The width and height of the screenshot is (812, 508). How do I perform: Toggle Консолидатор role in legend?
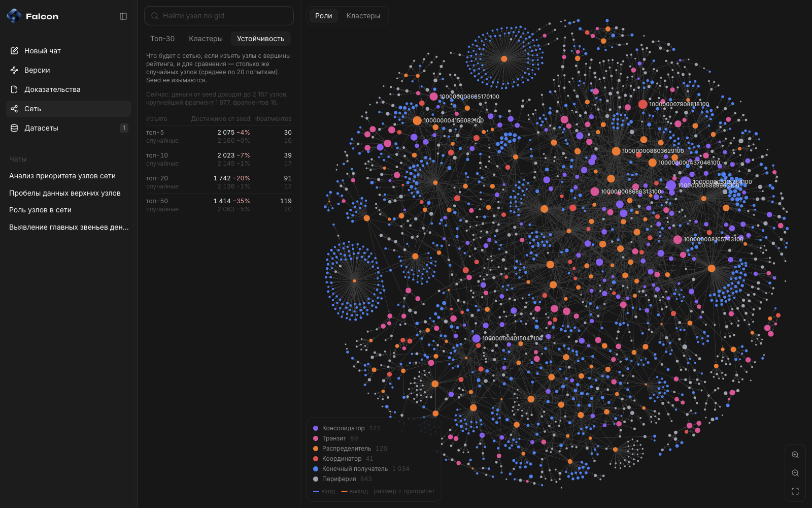tap(347, 428)
